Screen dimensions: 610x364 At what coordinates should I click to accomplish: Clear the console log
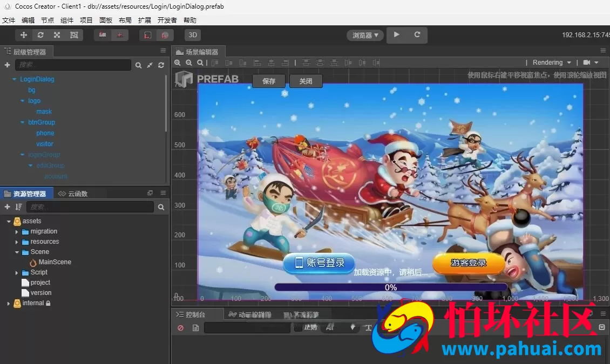[180, 328]
